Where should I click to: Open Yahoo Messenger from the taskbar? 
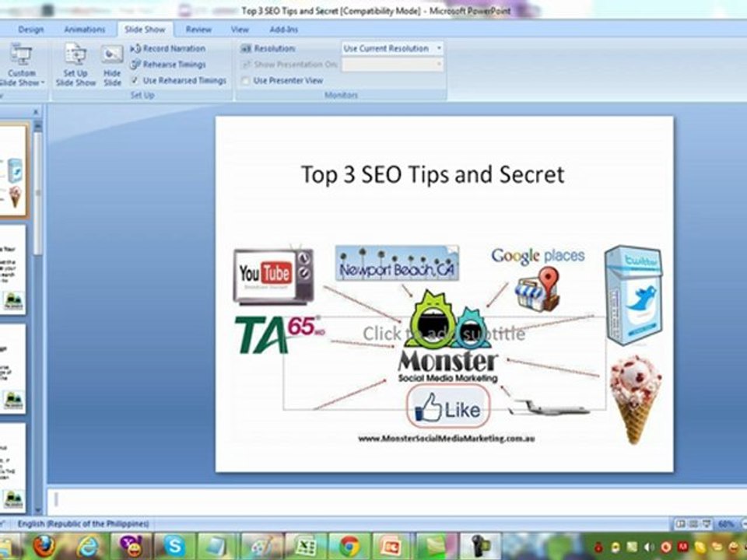click(131, 546)
